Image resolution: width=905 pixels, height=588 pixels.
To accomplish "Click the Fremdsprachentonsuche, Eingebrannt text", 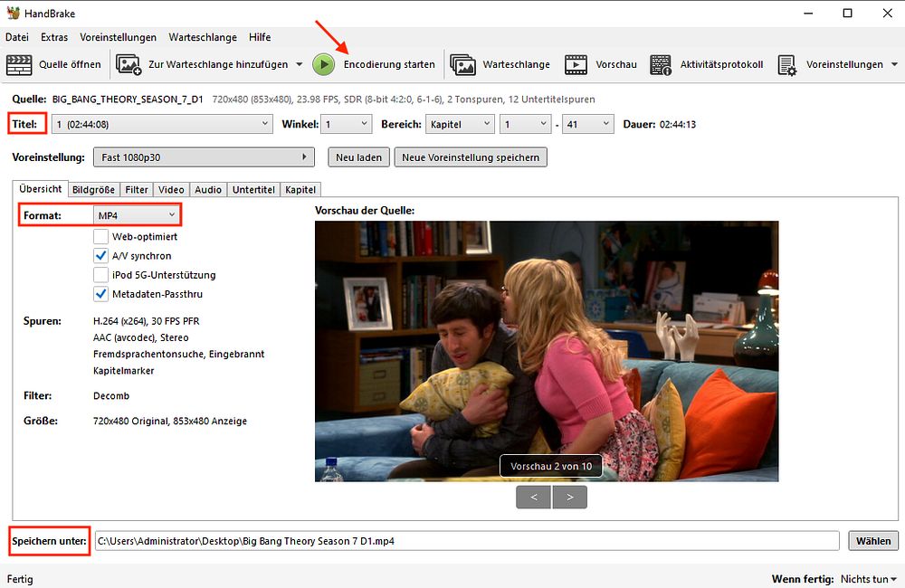I will point(179,354).
